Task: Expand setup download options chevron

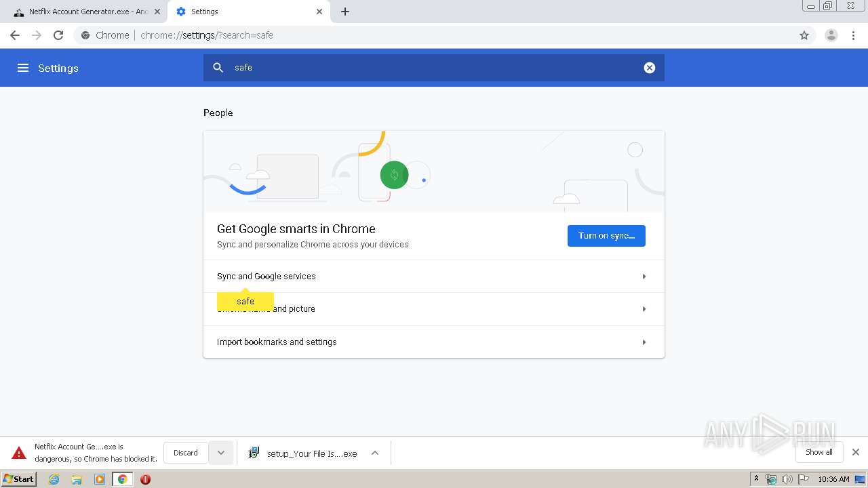Action: point(375,453)
